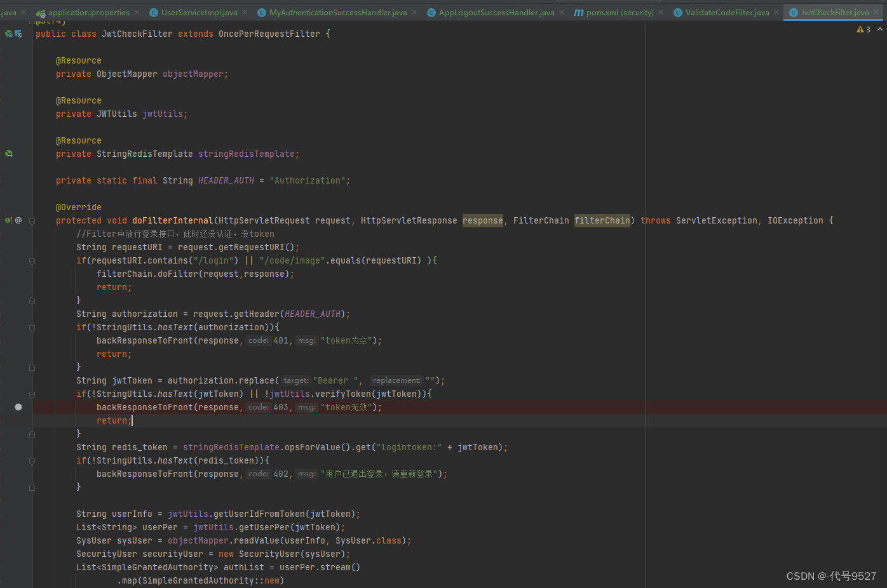This screenshot has width=887, height=588.
Task: Click the @Override annotation
Action: coord(79,207)
